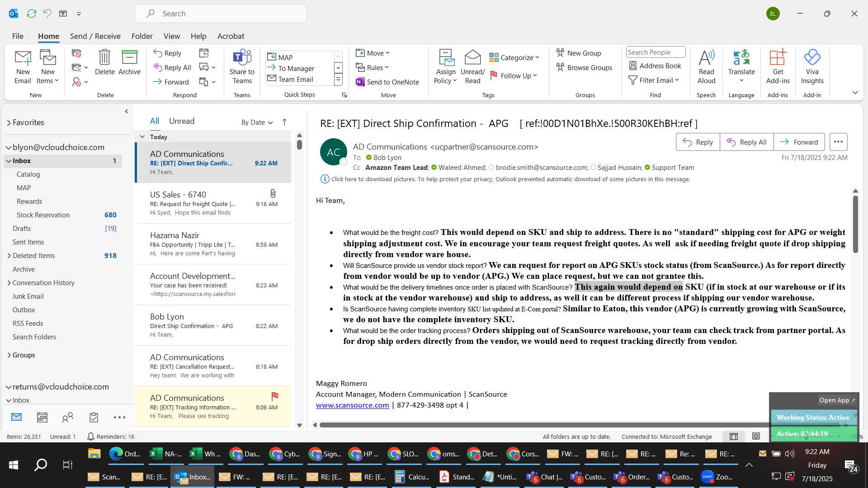
Task: Switch to Calendar view in bottom navigation
Action: [42, 417]
